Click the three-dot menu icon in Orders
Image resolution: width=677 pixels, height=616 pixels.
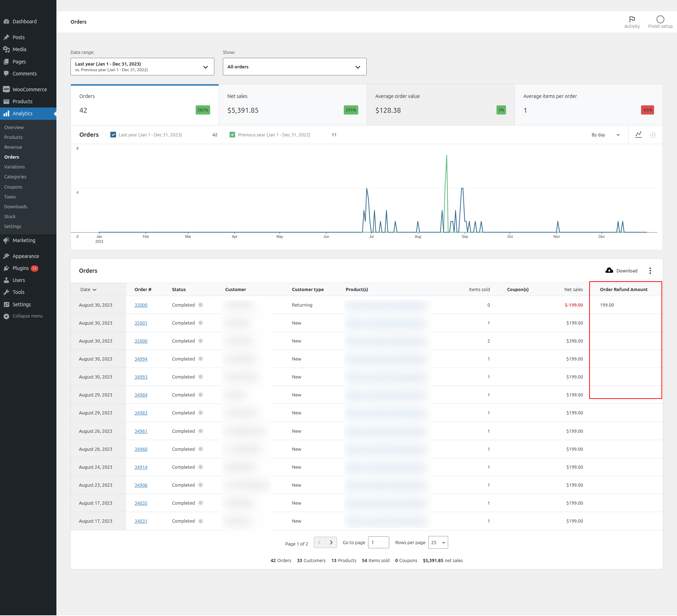pyautogui.click(x=650, y=270)
